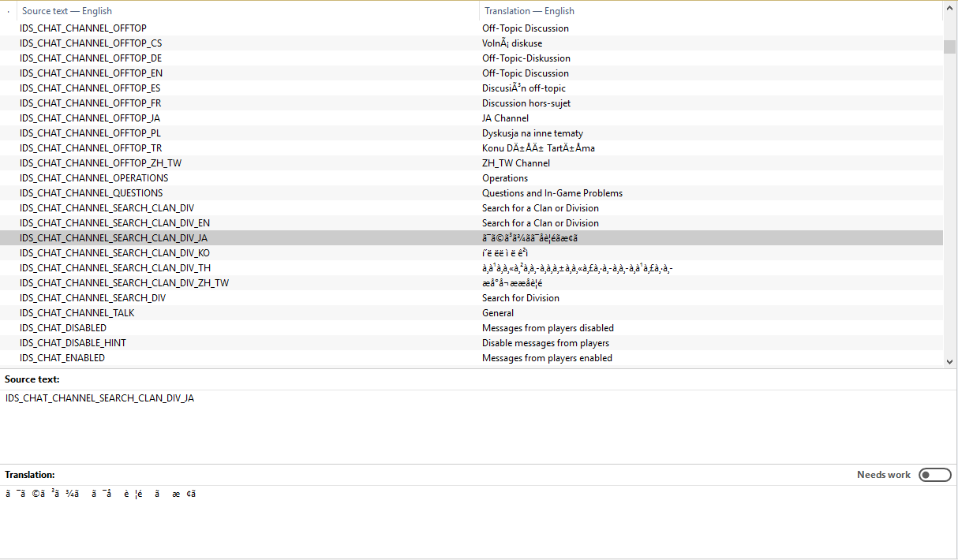
Task: Sort by Source text — English column header
Action: [67, 11]
